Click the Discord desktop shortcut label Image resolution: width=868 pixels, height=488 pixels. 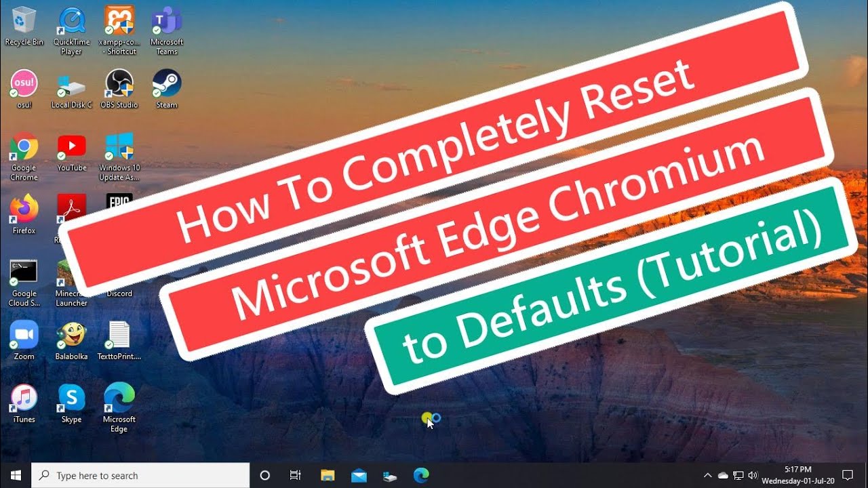click(119, 293)
